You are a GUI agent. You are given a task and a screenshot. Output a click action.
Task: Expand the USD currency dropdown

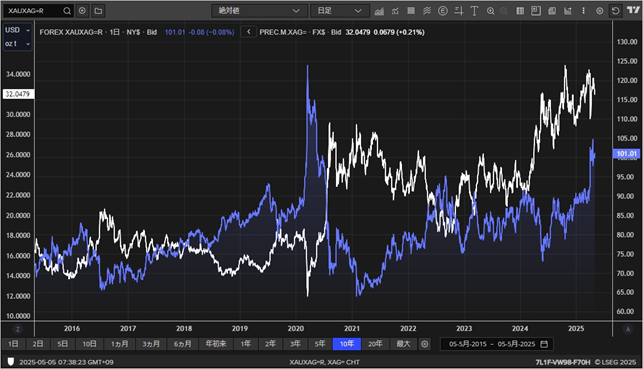pyautogui.click(x=17, y=30)
